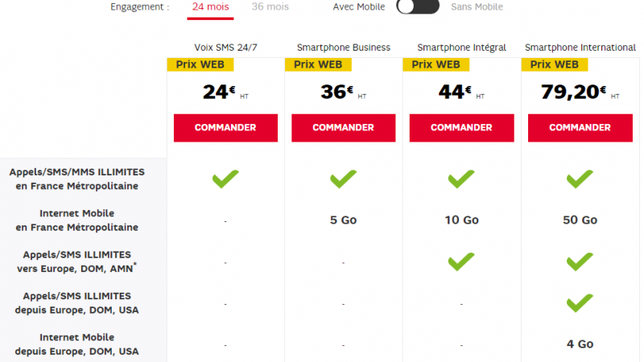Click Smartphone Business unlimited calls checkmark
This screenshot has height=362, width=644.
click(343, 179)
